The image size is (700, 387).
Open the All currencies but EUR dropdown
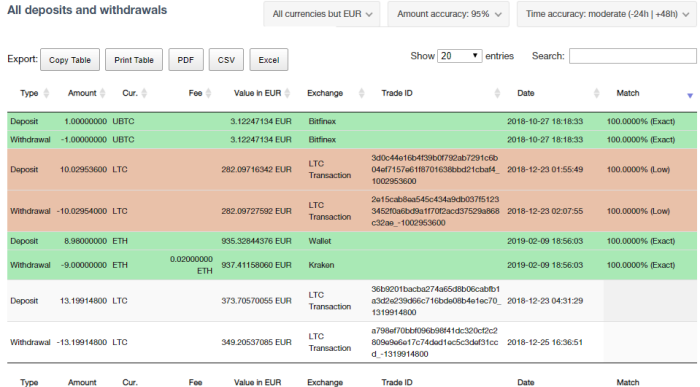tap(321, 14)
